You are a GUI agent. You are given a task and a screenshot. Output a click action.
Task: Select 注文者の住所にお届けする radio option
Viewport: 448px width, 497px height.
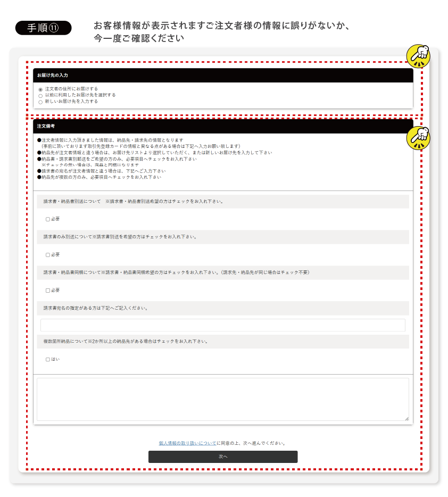[x=40, y=89]
